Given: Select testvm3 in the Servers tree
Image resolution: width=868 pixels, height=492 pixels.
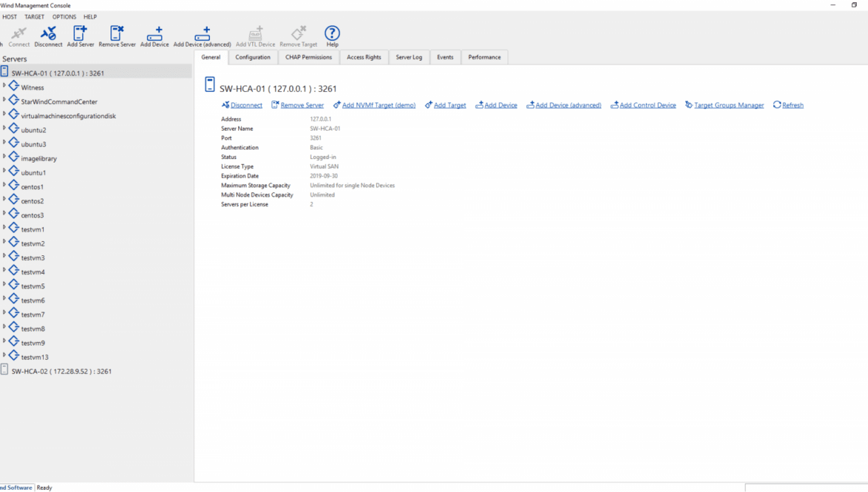Looking at the screenshot, I should [33, 258].
